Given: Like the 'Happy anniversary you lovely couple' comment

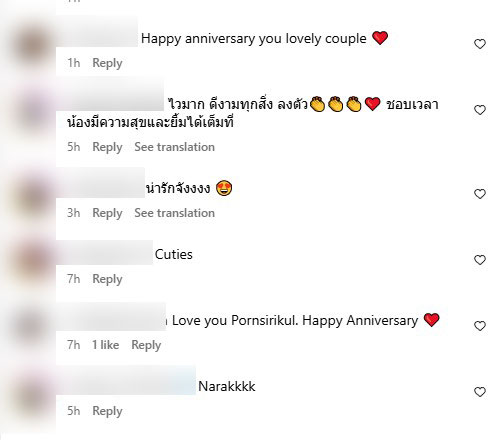Looking at the screenshot, I should [x=480, y=44].
